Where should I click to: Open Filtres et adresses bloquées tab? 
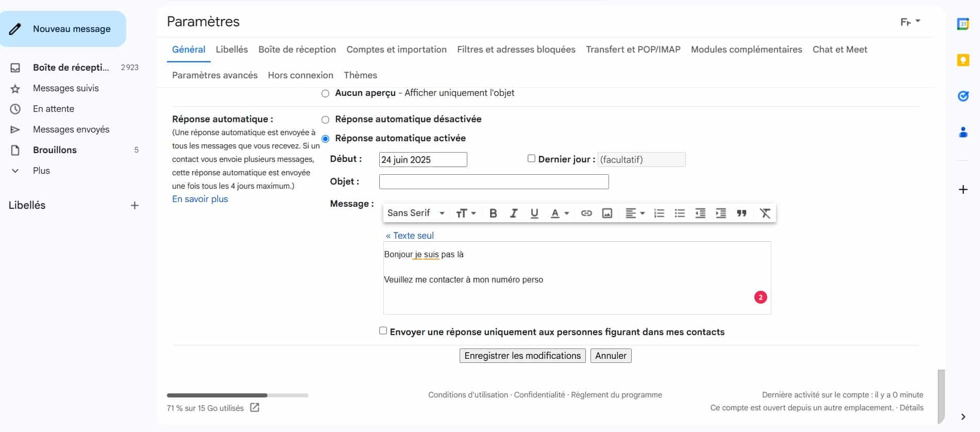point(516,49)
